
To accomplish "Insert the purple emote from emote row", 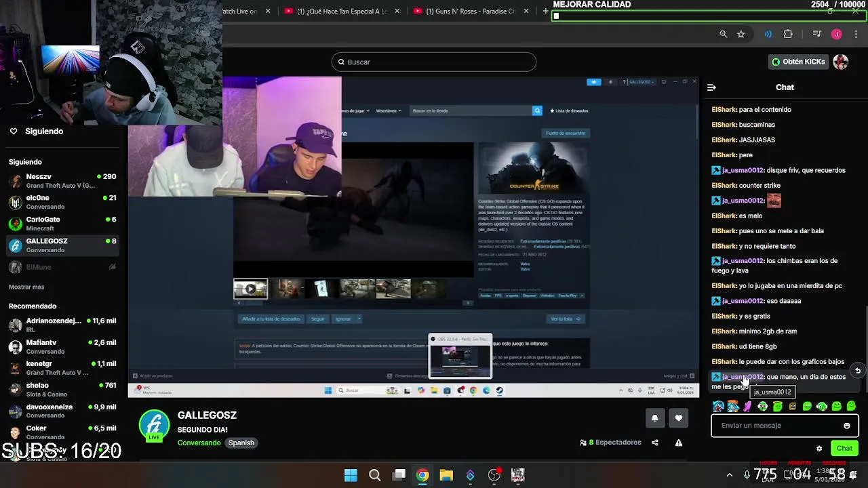I will (747, 407).
